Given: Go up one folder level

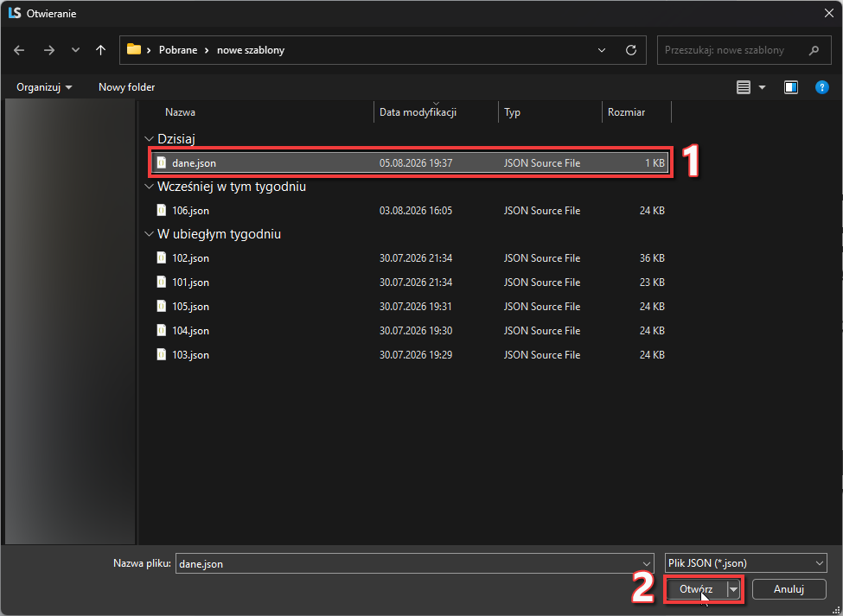Looking at the screenshot, I should (x=100, y=50).
